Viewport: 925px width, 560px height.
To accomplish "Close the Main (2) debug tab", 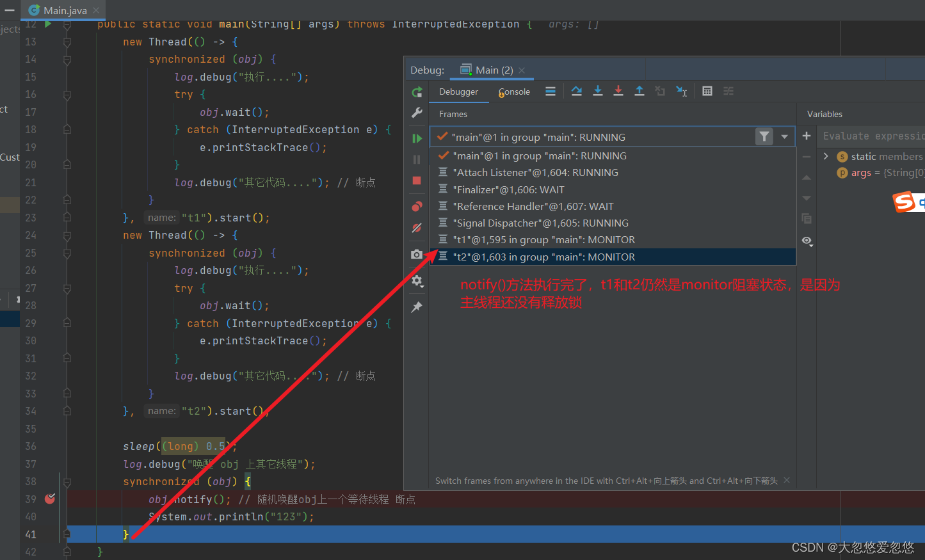I will [x=522, y=70].
